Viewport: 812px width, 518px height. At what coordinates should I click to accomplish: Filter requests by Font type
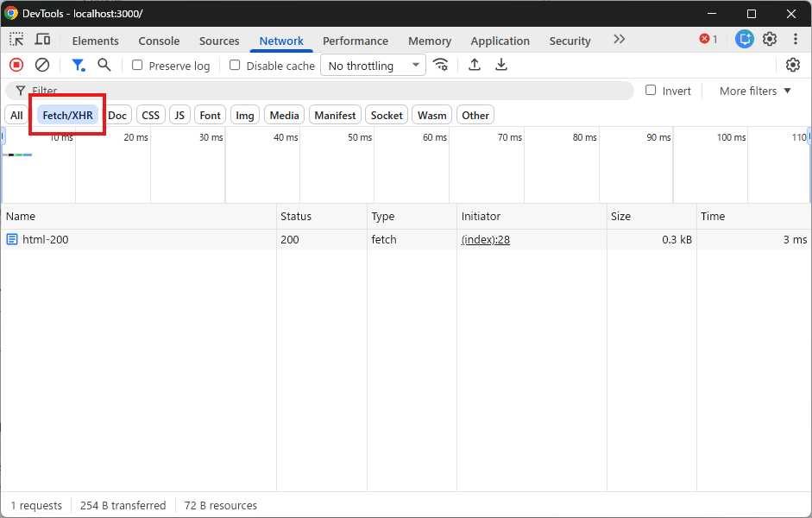211,115
